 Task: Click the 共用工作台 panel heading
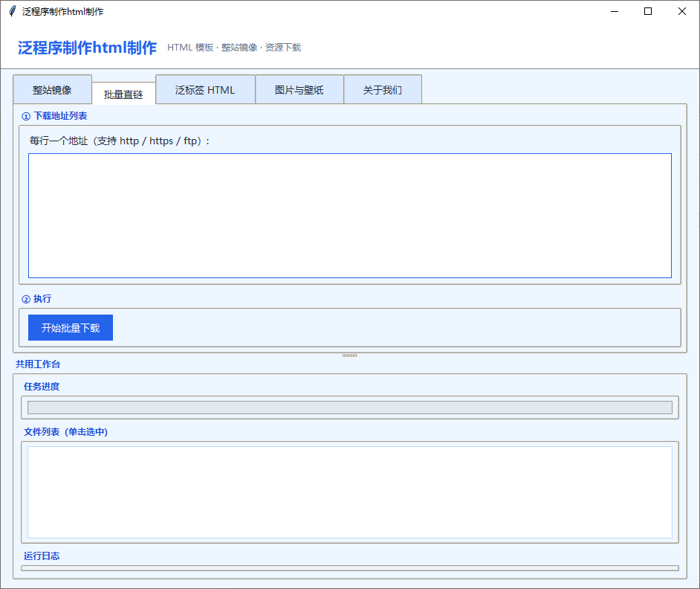(38, 364)
